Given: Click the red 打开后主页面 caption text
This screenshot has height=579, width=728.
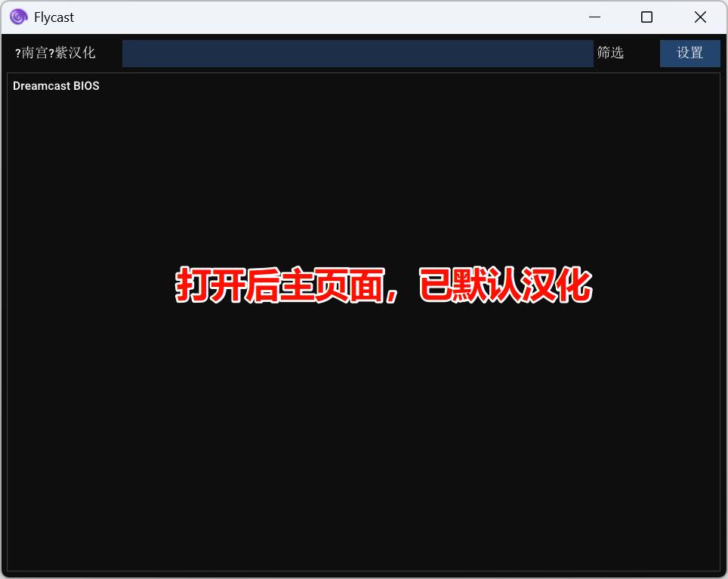Looking at the screenshot, I should 279,285.
